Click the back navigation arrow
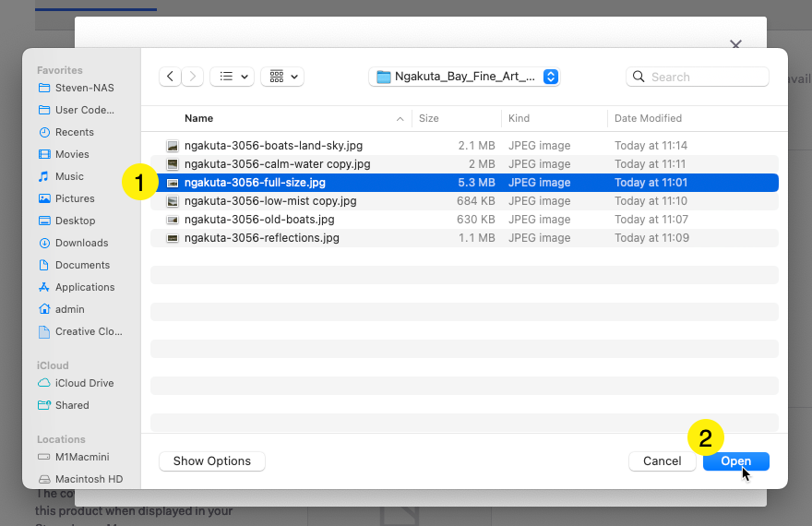This screenshot has width=812, height=526. pos(170,78)
